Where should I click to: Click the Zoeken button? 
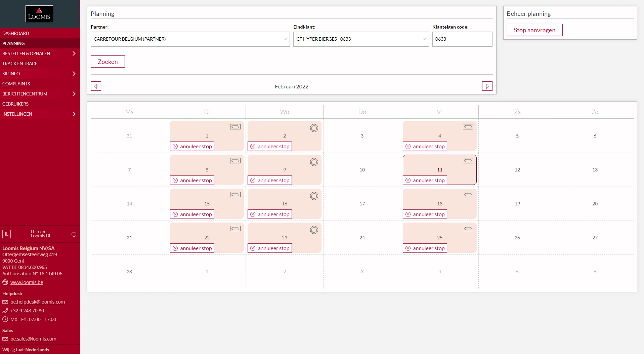click(x=108, y=62)
